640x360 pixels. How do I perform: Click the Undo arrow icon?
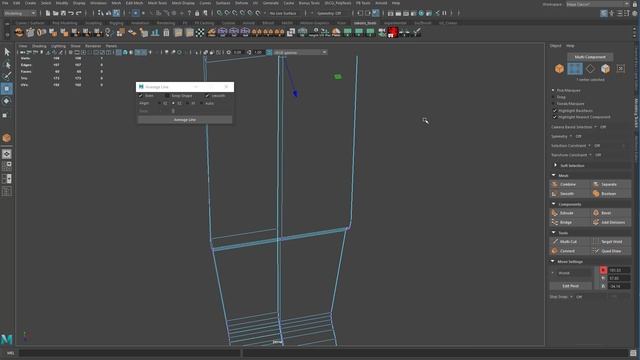71,13
